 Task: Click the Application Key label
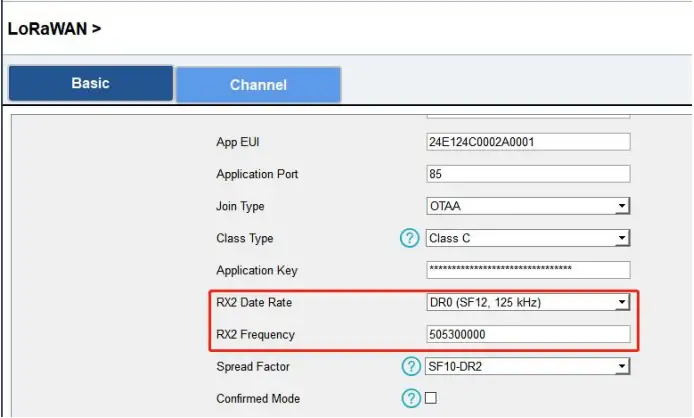(257, 271)
